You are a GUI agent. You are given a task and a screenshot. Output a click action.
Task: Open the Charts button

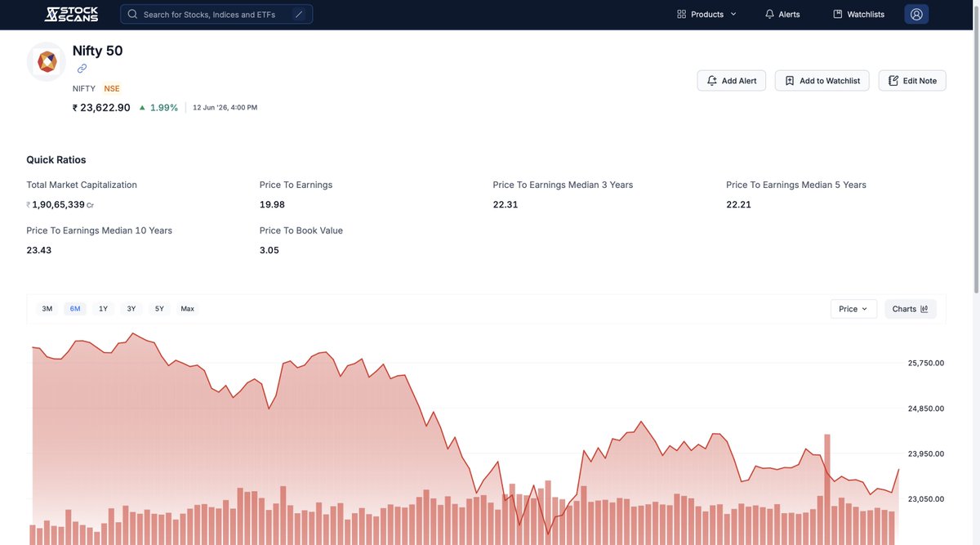tap(911, 309)
